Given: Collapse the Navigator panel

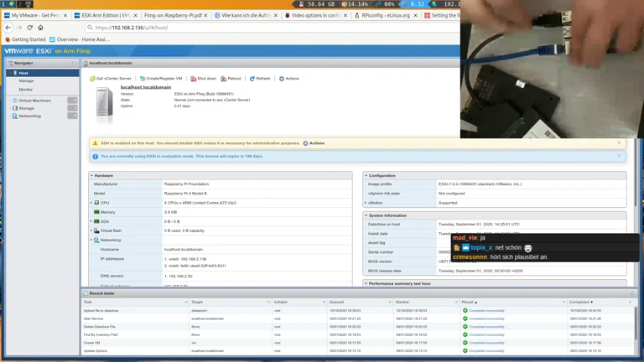Looking at the screenshot, I should pyautogui.click(x=74, y=63).
